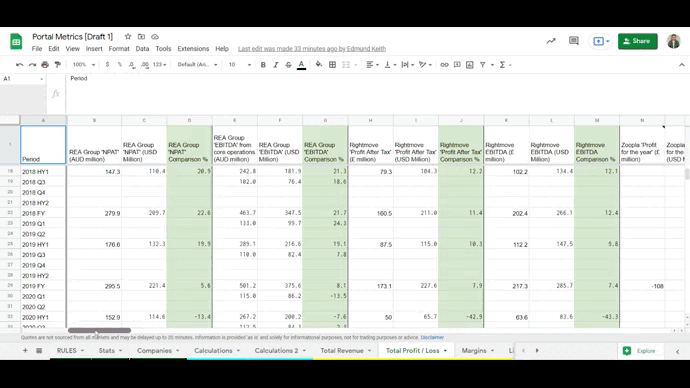The height and width of the screenshot is (388, 690).
Task: Open text wrapping options
Action: (x=407, y=65)
